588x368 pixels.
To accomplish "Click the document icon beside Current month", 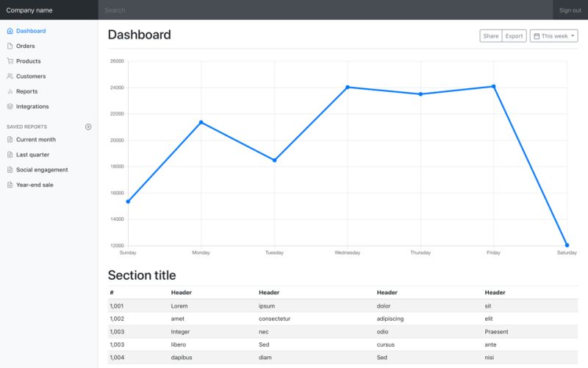I will click(10, 139).
